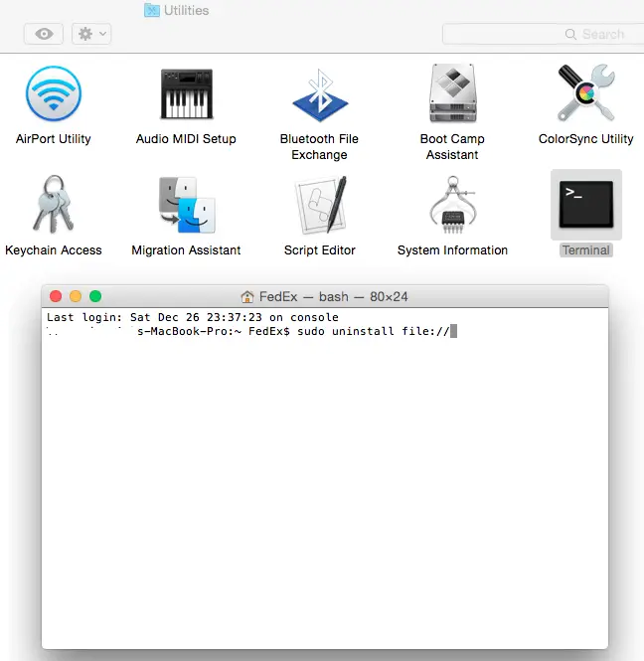
Task: Minimize Terminal window with yellow button
Action: (x=76, y=296)
